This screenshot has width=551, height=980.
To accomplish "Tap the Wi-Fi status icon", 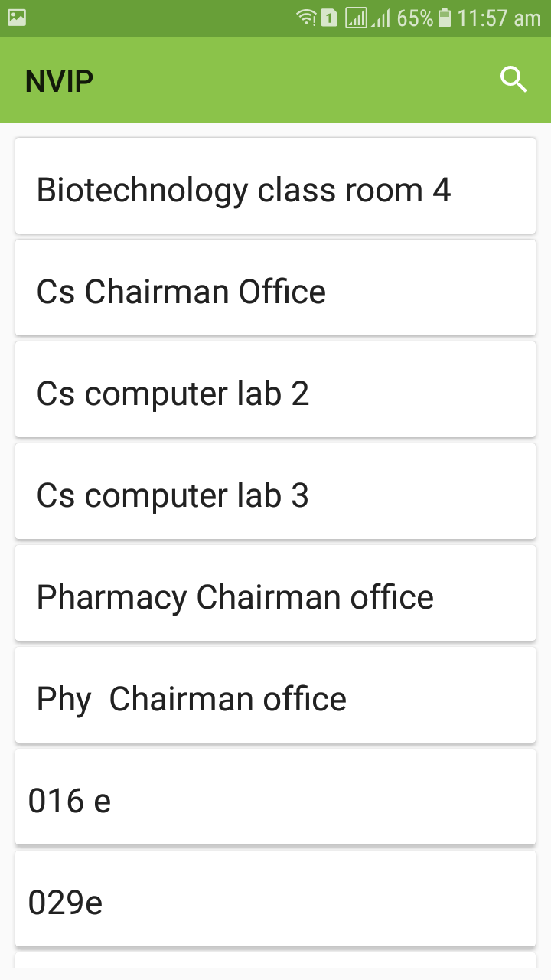I will (307, 18).
